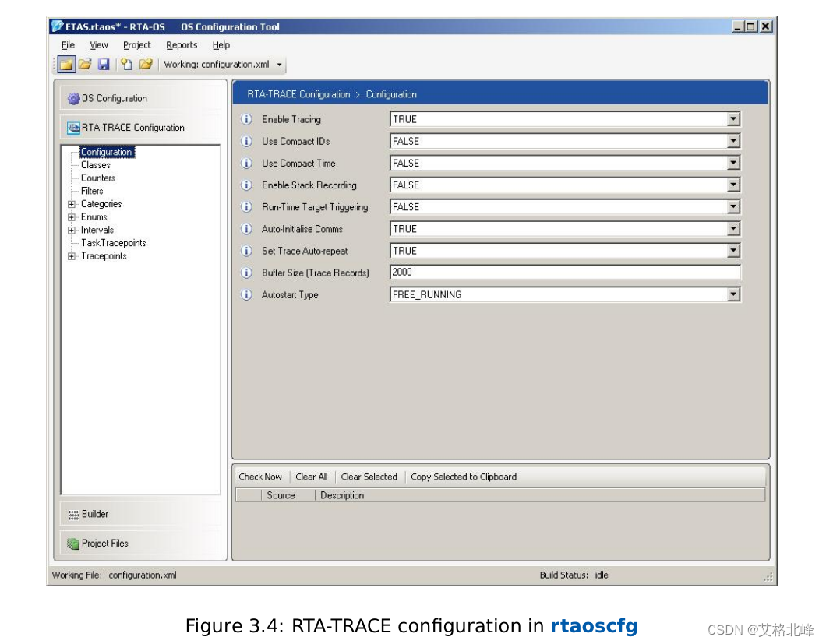826x644 pixels.
Task: Expand the Tracepoints tree node
Action: click(x=71, y=256)
